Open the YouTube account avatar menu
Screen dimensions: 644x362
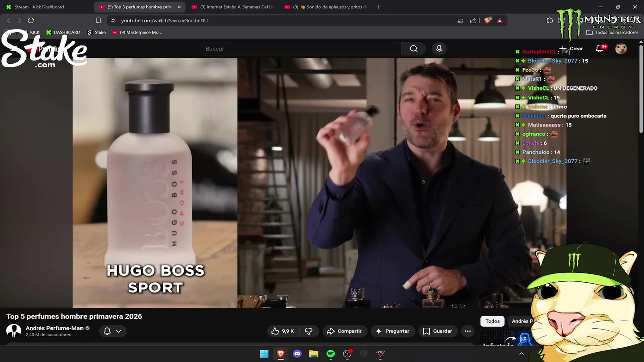(621, 49)
